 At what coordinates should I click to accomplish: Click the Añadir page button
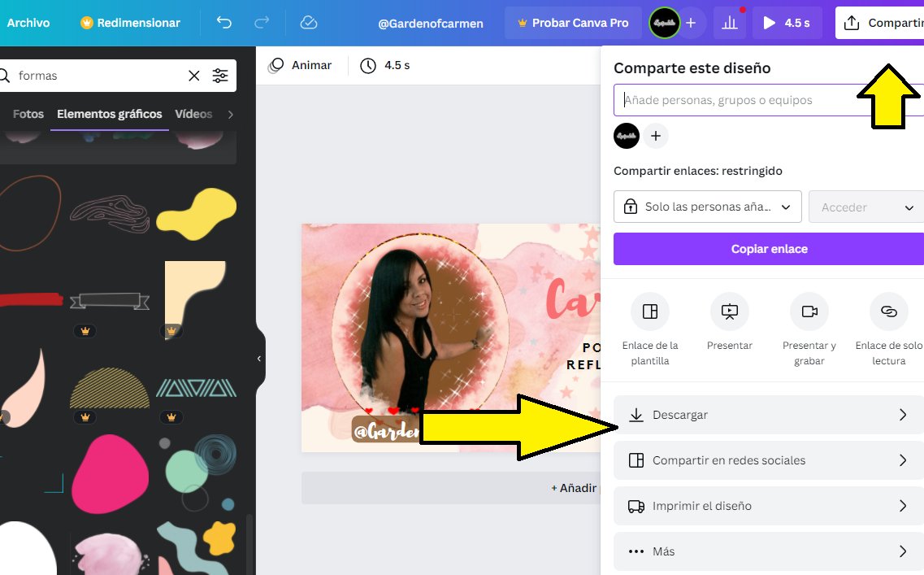click(x=451, y=488)
